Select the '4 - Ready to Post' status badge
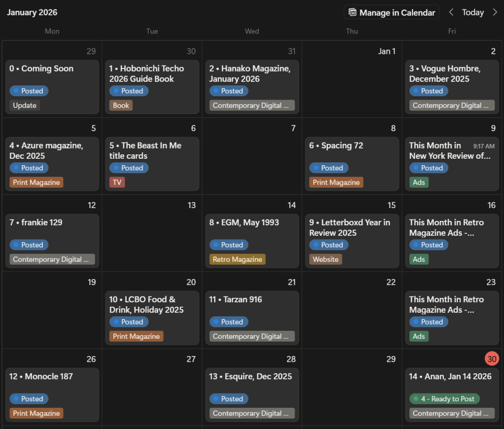 [444, 398]
